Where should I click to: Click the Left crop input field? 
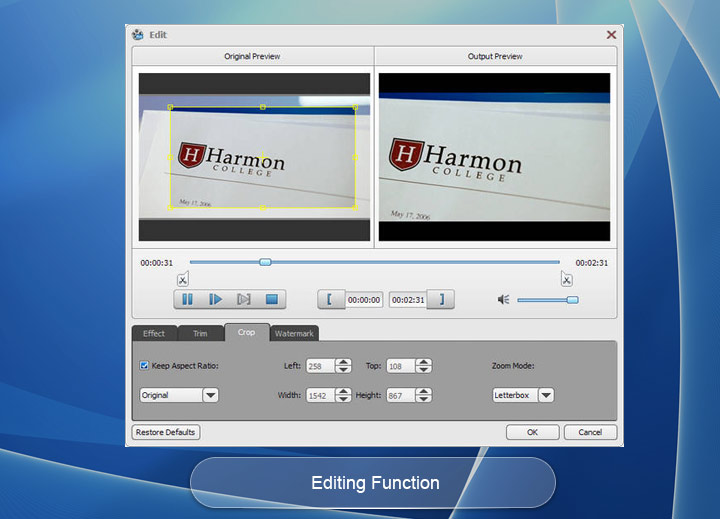[x=321, y=366]
